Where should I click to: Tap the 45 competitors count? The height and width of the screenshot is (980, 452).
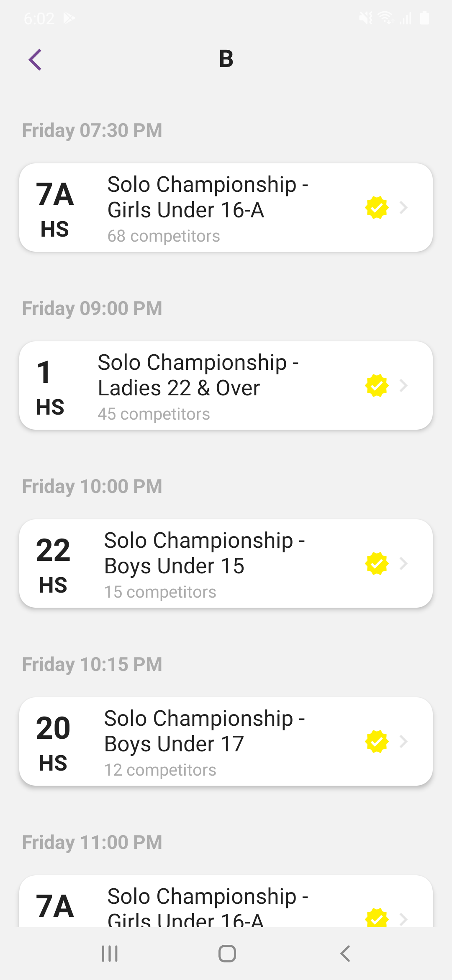click(154, 414)
